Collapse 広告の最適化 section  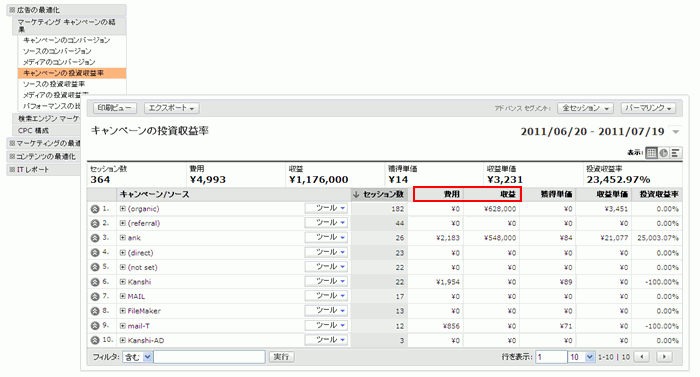66,10
